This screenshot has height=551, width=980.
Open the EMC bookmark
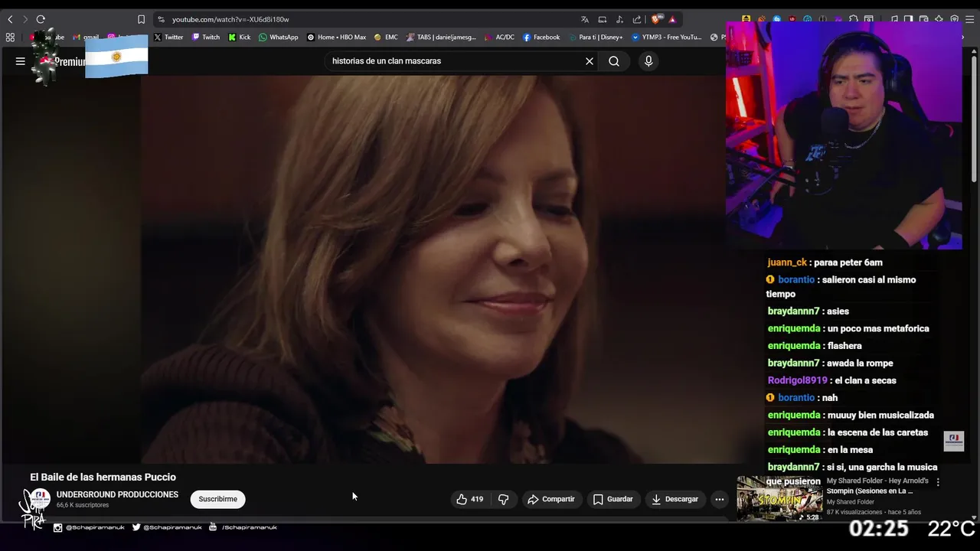click(x=386, y=37)
